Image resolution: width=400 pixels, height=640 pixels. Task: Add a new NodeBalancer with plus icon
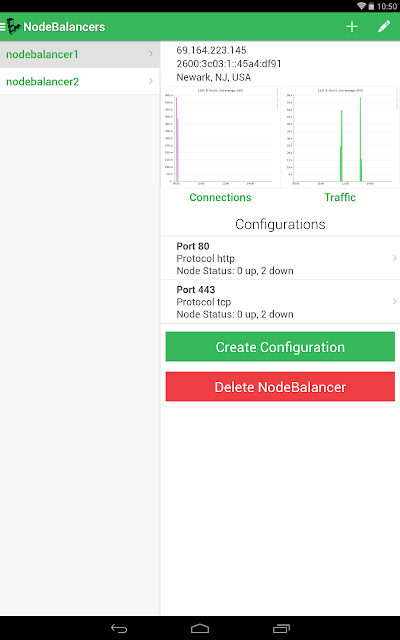tap(352, 27)
